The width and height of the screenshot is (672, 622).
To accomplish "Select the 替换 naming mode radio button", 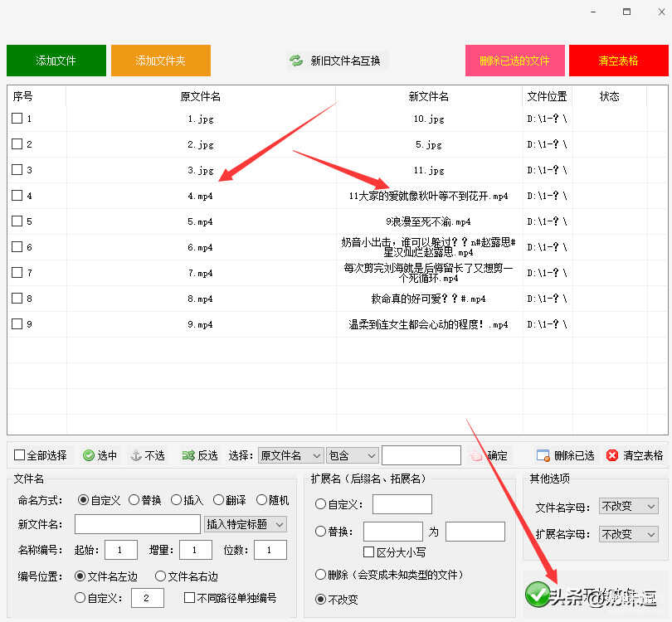I will click(134, 500).
